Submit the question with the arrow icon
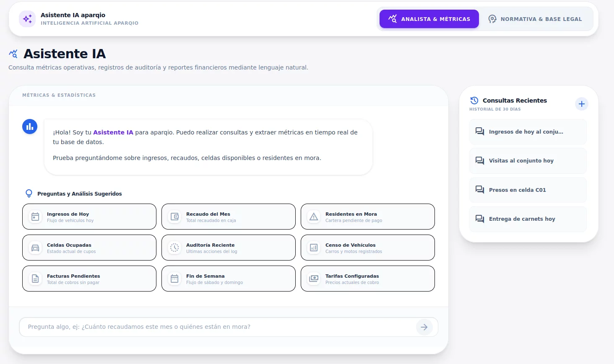Image resolution: width=614 pixels, height=364 pixels. 424,327
